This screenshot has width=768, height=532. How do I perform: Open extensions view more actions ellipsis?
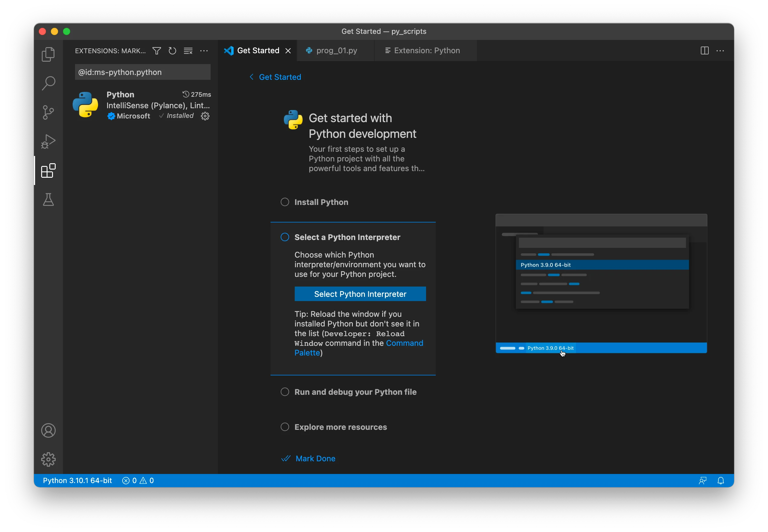click(204, 51)
